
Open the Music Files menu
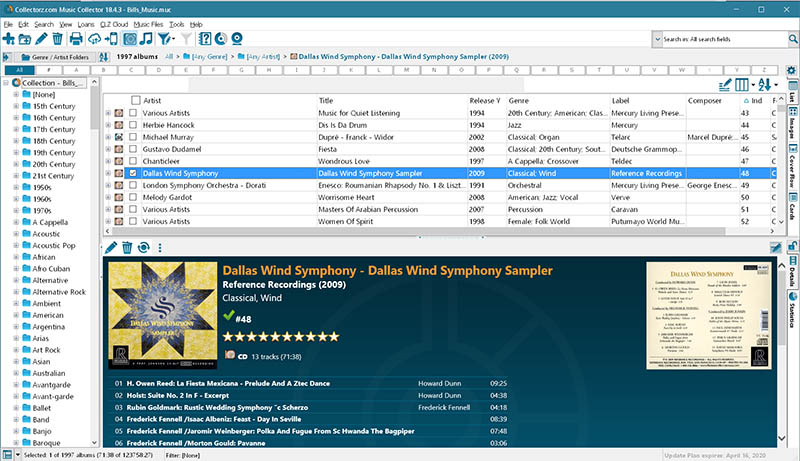tap(148, 24)
